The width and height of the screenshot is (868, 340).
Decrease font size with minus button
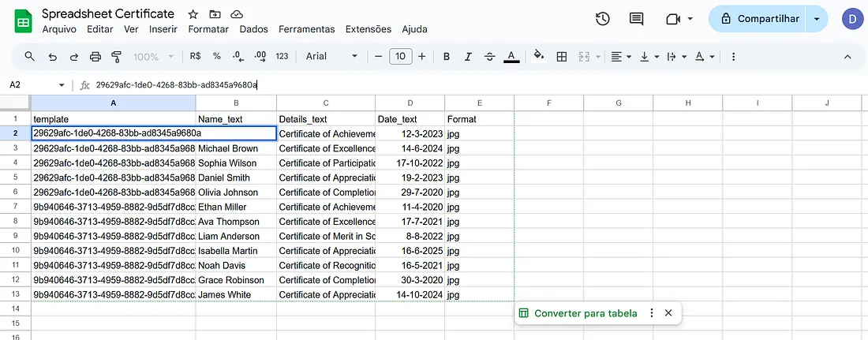click(379, 57)
